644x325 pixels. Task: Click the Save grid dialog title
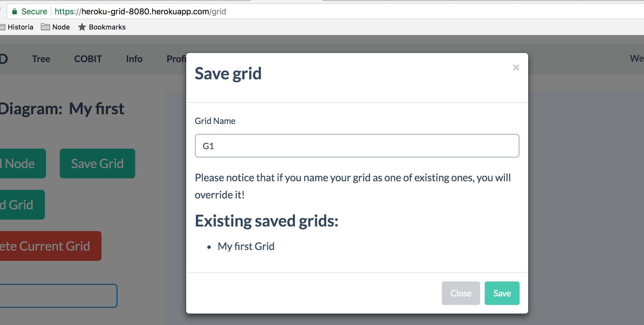pos(228,74)
